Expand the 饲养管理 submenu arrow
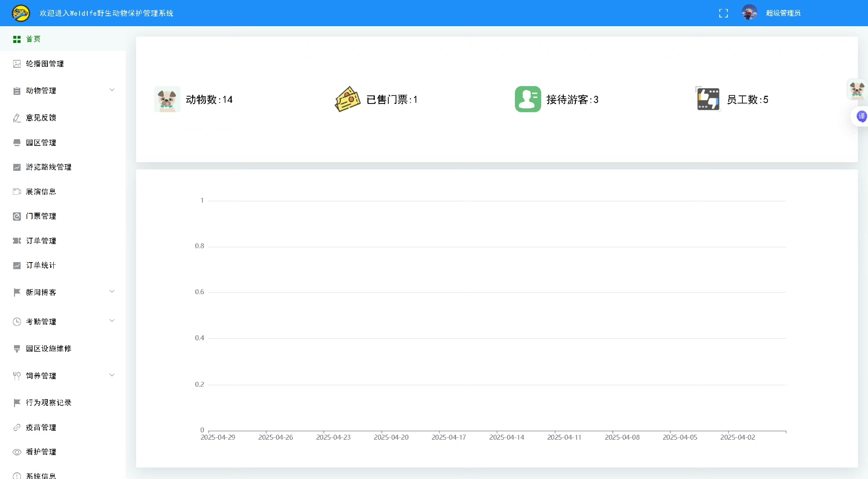This screenshot has height=479, width=868. click(x=112, y=375)
